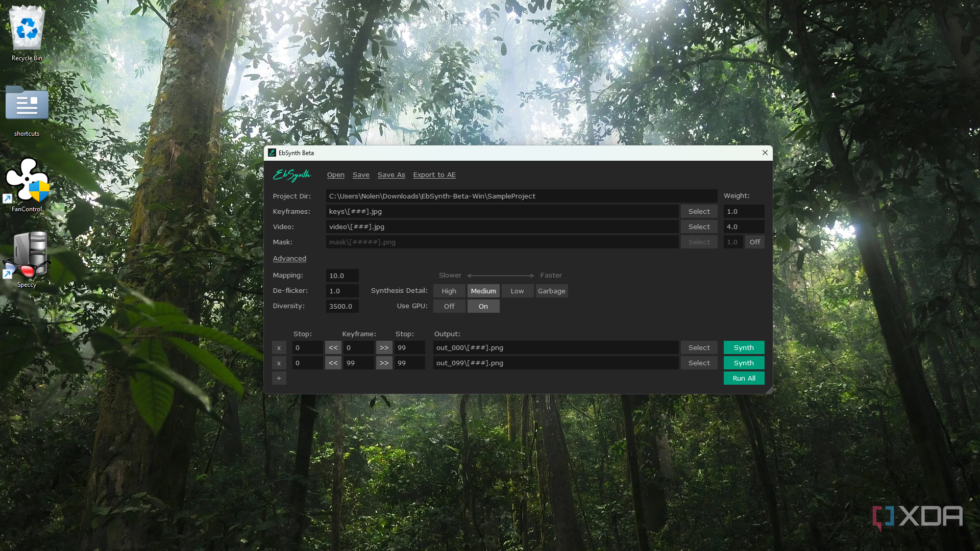Set Synthesis Detail to Medium
This screenshot has height=551, width=980.
point(483,291)
